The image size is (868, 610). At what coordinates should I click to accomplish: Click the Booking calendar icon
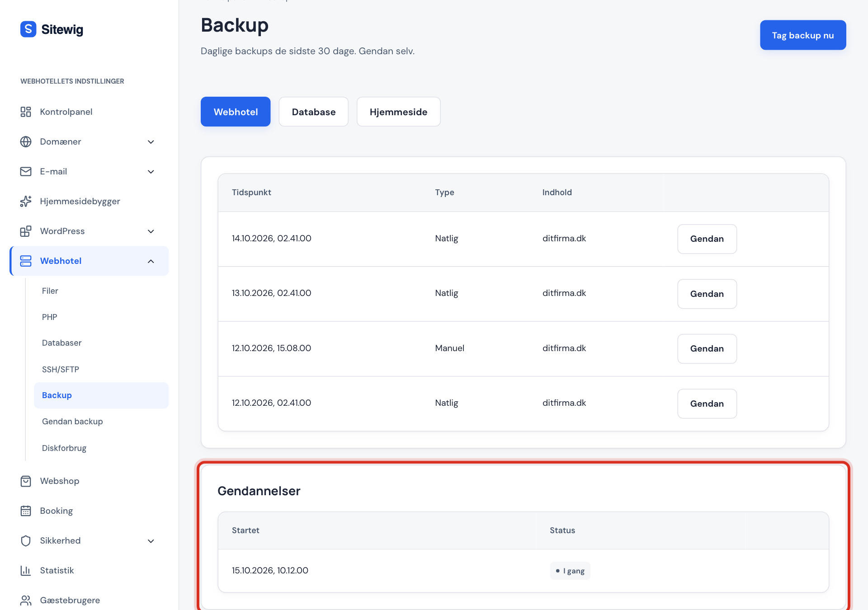coord(26,511)
